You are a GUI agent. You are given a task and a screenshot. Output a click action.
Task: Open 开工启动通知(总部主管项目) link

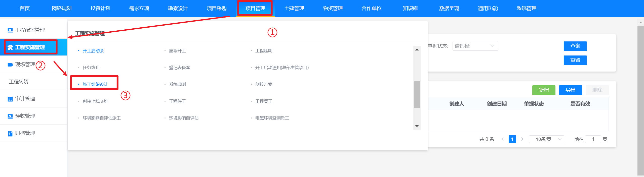pos(282,68)
